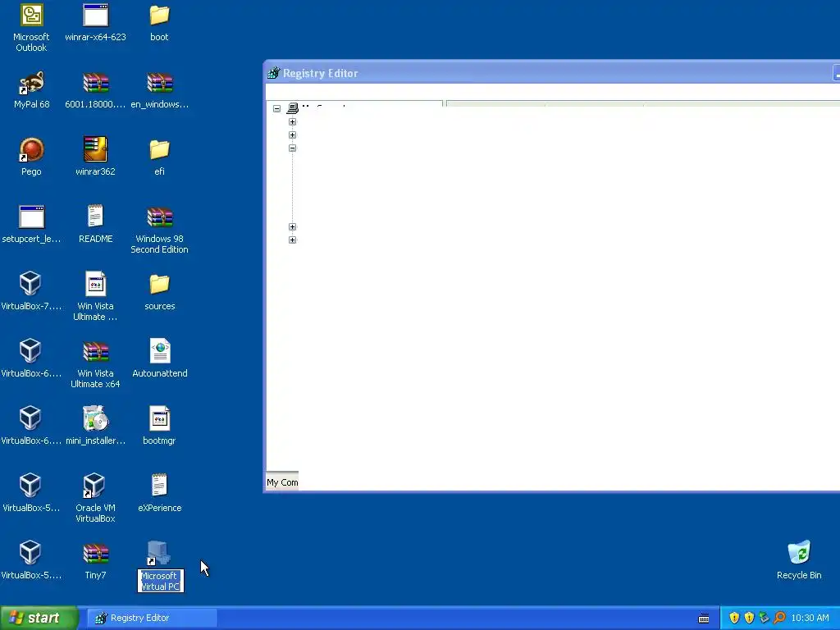
Task: Select the My Computer root node icon in Registry Editor
Action: 293,108
